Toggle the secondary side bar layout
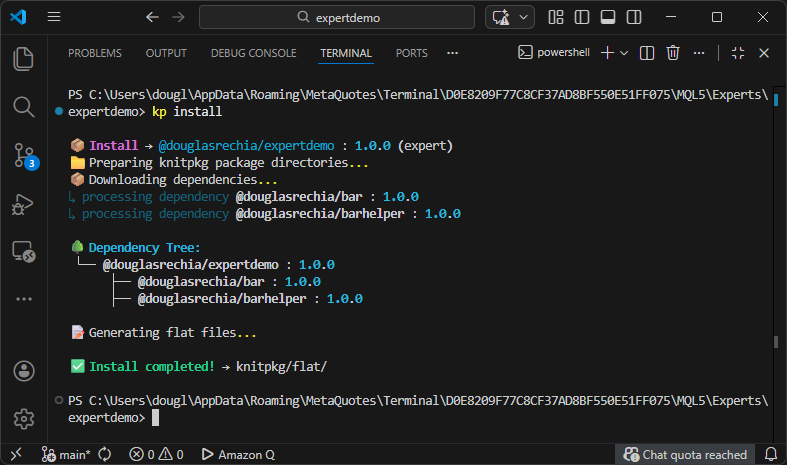787x465 pixels. pos(631,17)
